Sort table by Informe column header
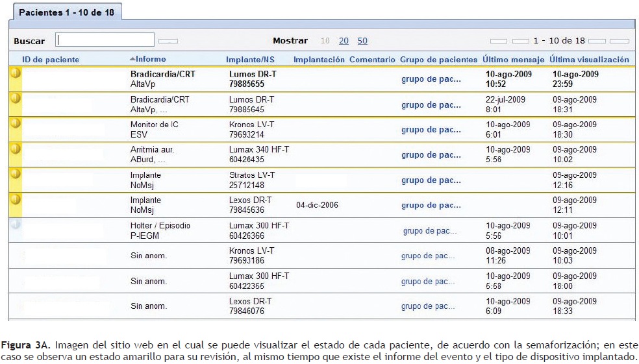 151,59
